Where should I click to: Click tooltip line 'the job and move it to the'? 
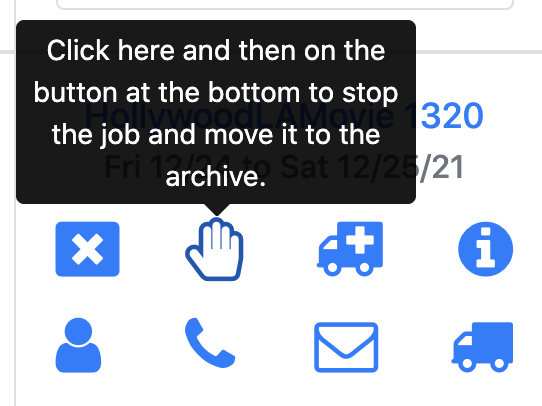click(216, 134)
